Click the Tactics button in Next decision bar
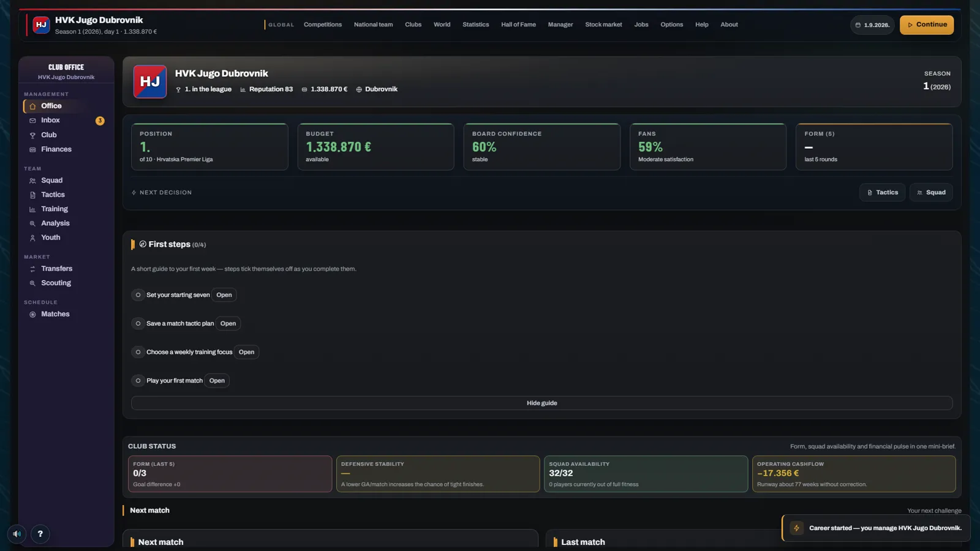This screenshot has width=980, height=551. point(882,192)
